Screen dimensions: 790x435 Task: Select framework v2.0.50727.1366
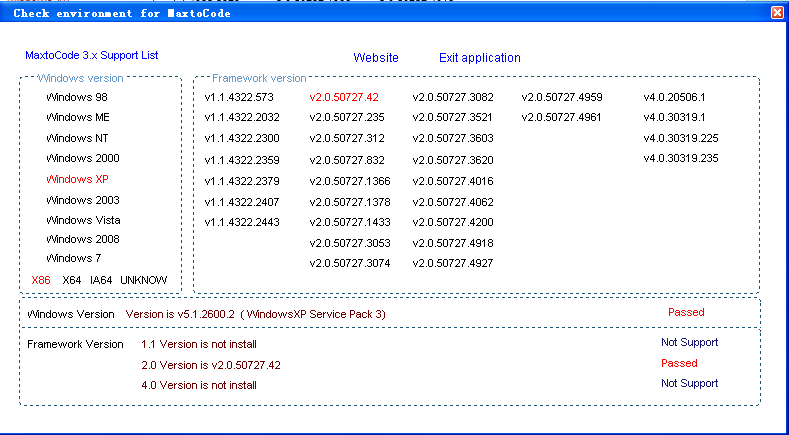[x=350, y=181]
